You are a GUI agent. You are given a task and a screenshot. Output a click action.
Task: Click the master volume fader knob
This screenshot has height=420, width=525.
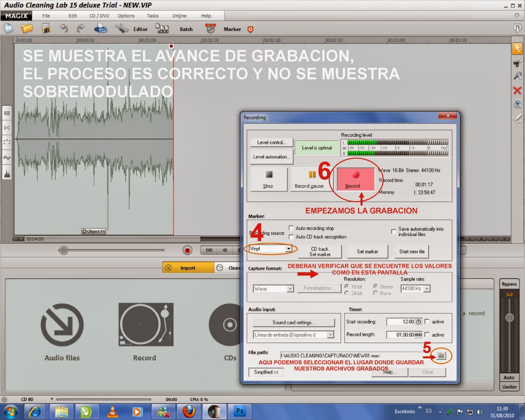[x=509, y=317]
